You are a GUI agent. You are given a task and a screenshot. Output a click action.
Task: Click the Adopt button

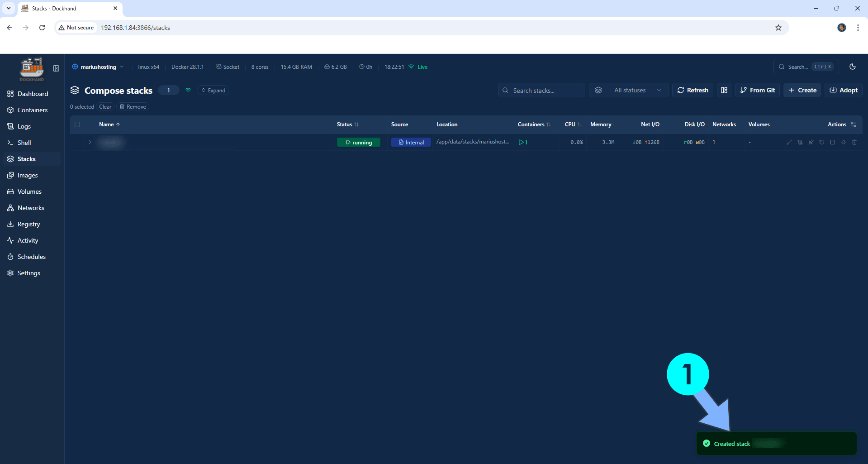click(x=843, y=90)
